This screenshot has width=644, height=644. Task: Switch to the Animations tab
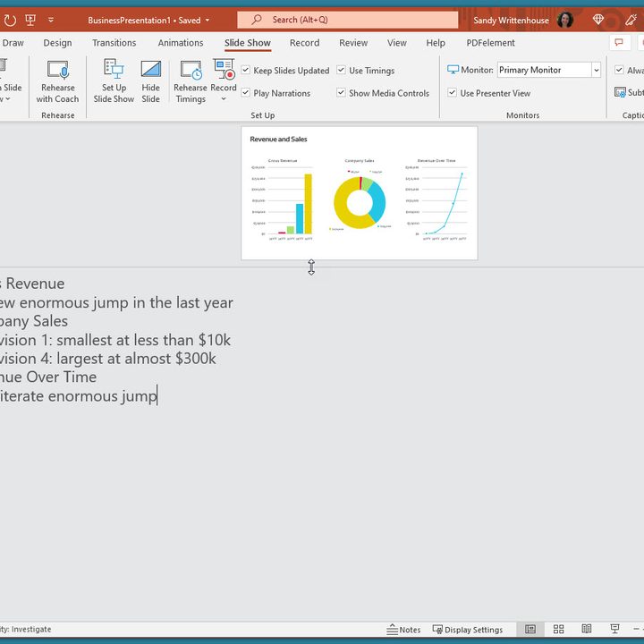click(181, 43)
